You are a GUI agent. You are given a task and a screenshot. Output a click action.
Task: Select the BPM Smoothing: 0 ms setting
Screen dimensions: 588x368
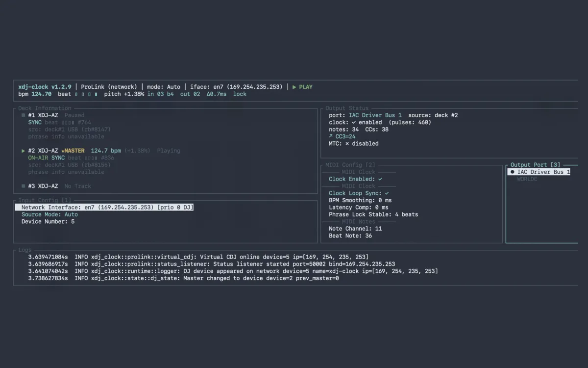click(360, 200)
